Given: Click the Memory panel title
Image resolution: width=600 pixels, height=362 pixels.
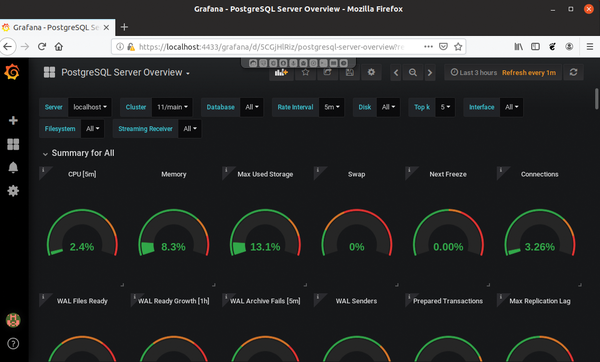Looking at the screenshot, I should [174, 174].
